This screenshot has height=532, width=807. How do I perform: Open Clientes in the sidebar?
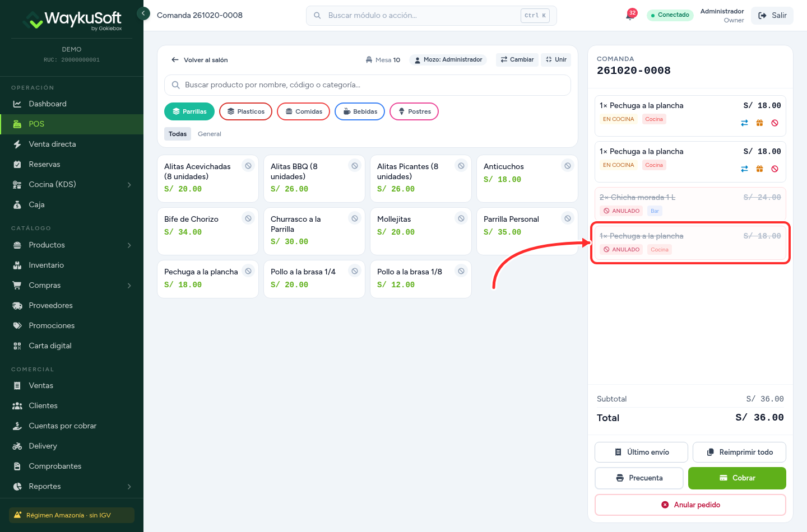pos(72,405)
